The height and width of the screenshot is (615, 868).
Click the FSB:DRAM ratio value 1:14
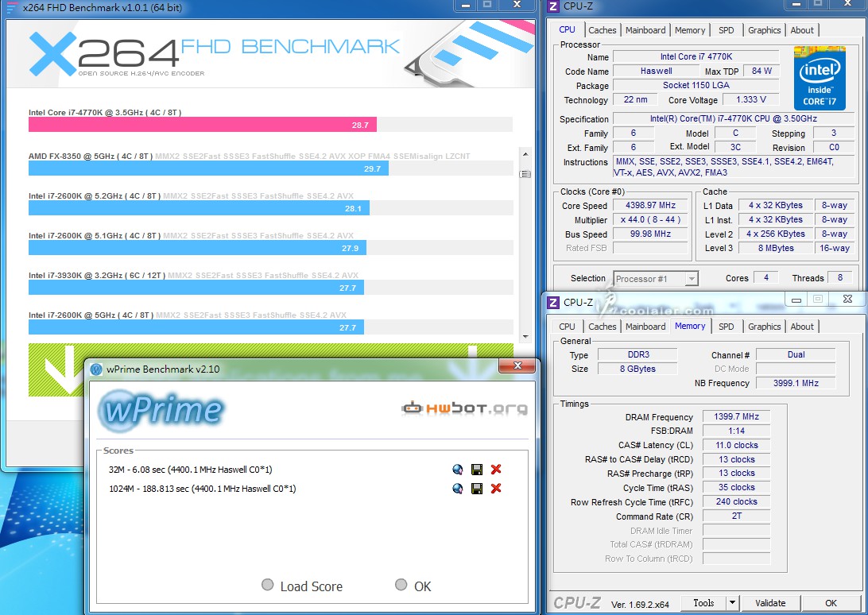736,431
